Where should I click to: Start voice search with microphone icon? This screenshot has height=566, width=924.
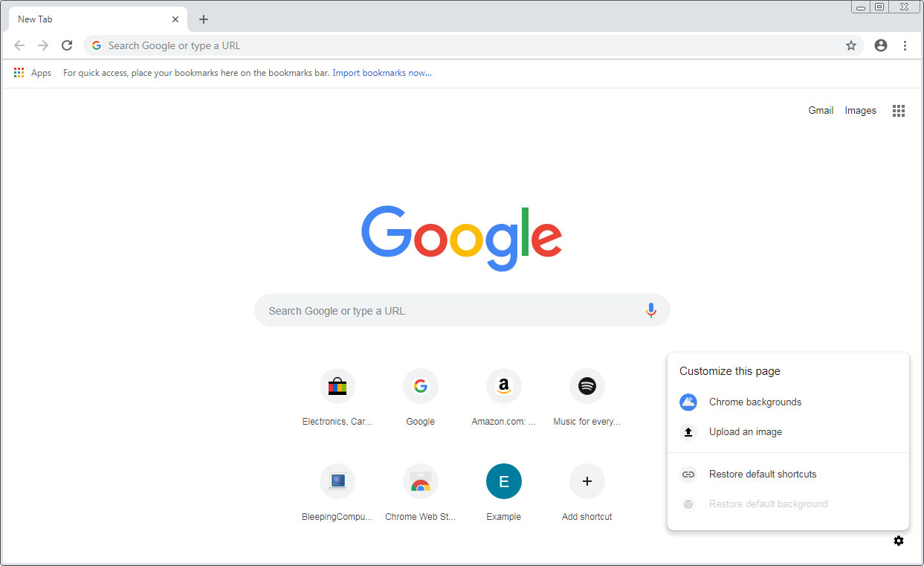coord(651,311)
